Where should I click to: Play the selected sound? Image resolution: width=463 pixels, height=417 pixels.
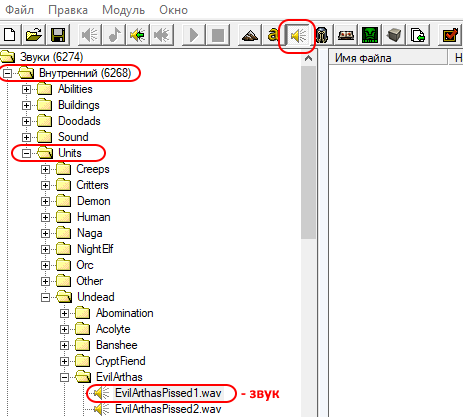(x=193, y=35)
